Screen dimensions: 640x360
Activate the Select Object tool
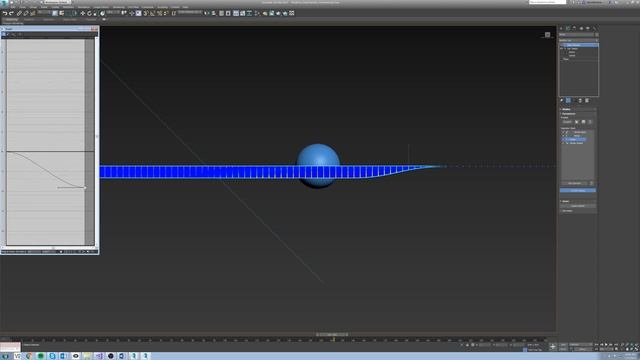(x=55, y=13)
